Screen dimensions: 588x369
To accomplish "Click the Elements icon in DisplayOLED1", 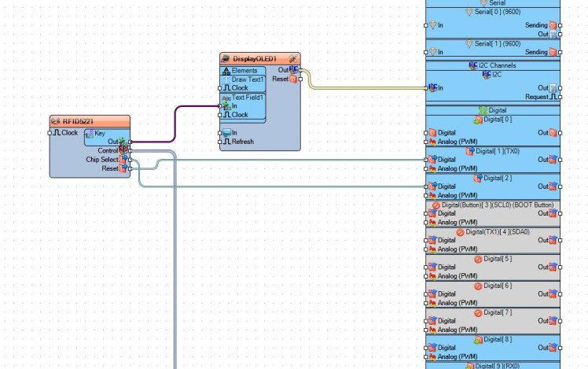I will pos(226,71).
